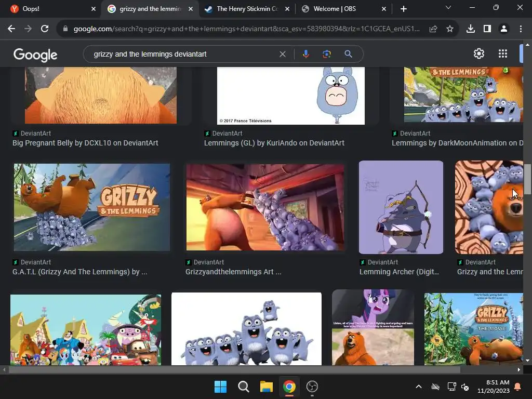Click the Chrome icon in the taskbar
The height and width of the screenshot is (399, 532).
click(289, 387)
